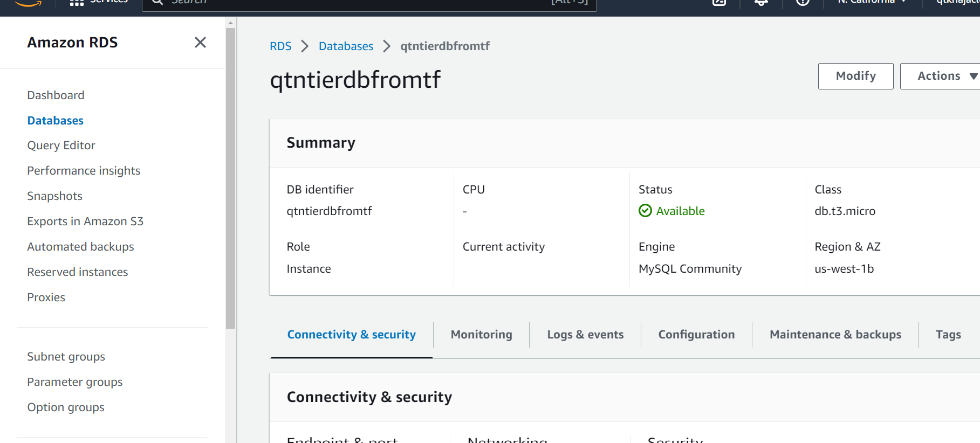Go to Subnet groups
This screenshot has height=443, width=980.
(66, 357)
